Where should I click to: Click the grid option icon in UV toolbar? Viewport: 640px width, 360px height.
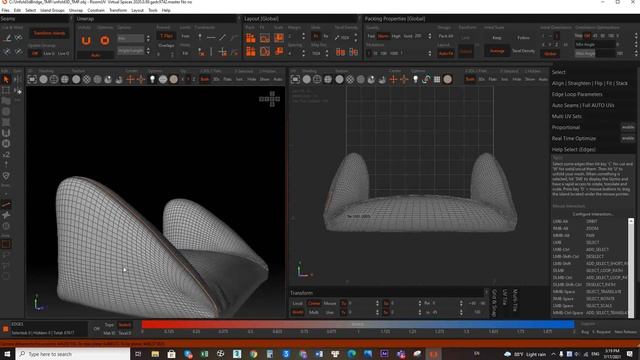[437, 79]
